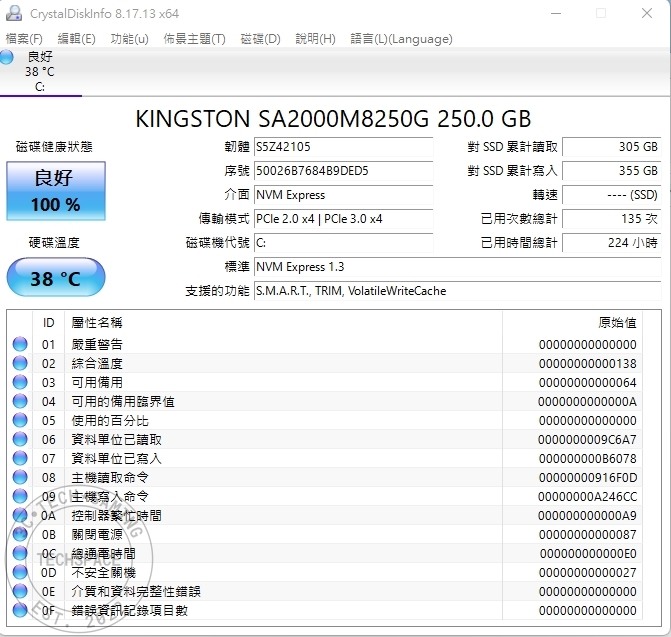Minimize the CrystalDiskInfo window
This screenshot has height=637, width=671.
pyautogui.click(x=556, y=13)
